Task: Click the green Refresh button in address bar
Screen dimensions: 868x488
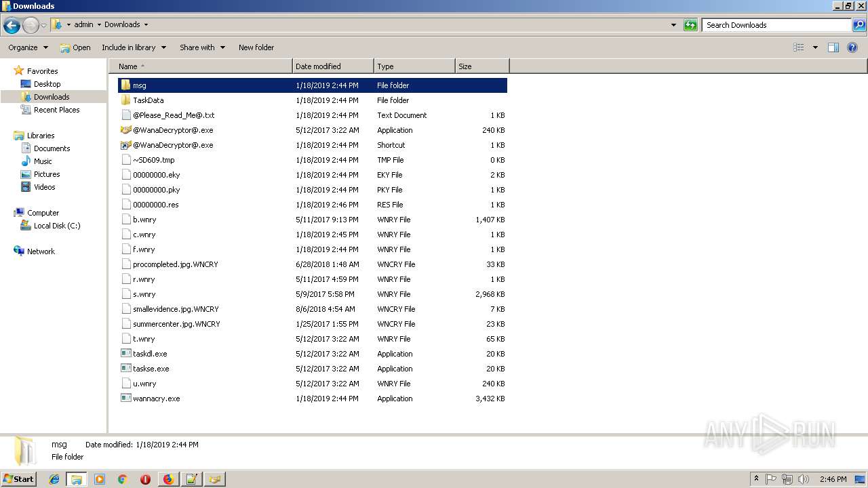Action: tap(690, 25)
